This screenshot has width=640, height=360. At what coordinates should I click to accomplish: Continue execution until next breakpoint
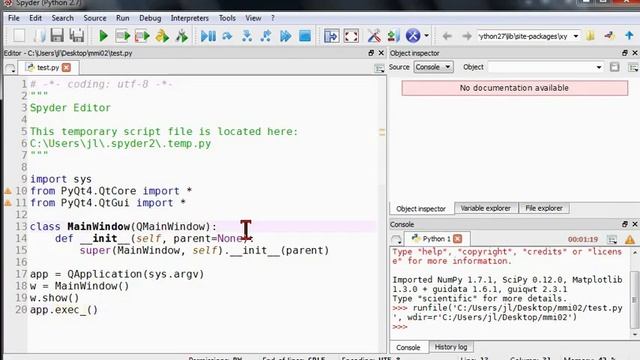[285, 36]
